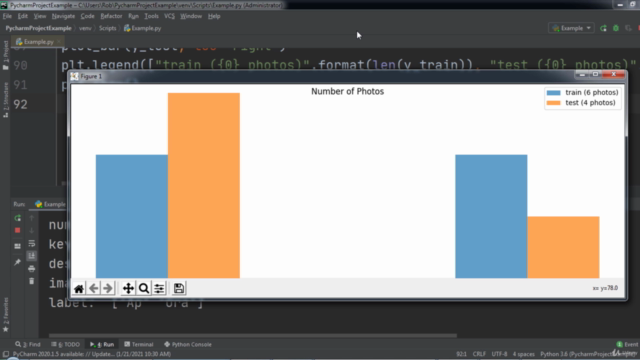Viewport: 640px width, 360px height.
Task: Select the Example tab in Run panel
Action: pyautogui.click(x=50, y=204)
